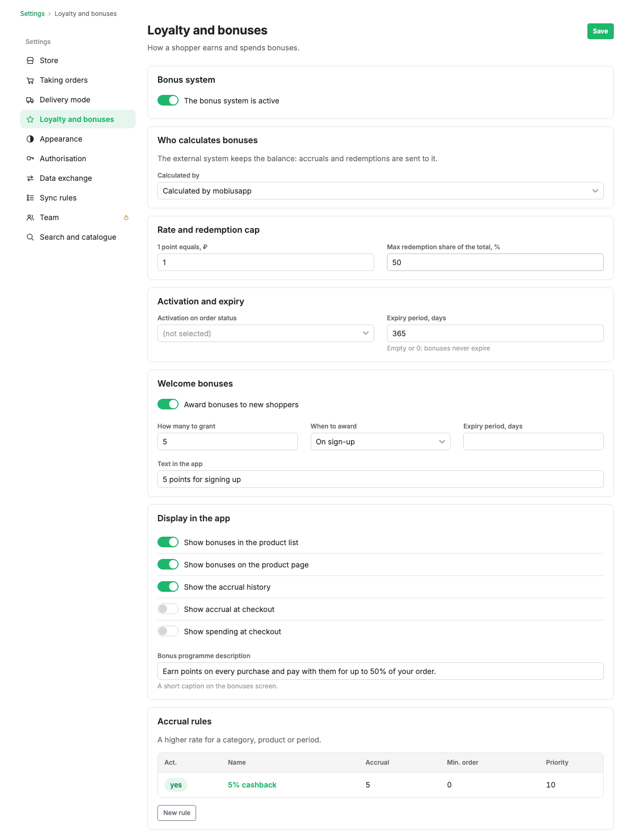634x840 pixels.
Task: Edit the 1 point equals field
Action: click(266, 262)
